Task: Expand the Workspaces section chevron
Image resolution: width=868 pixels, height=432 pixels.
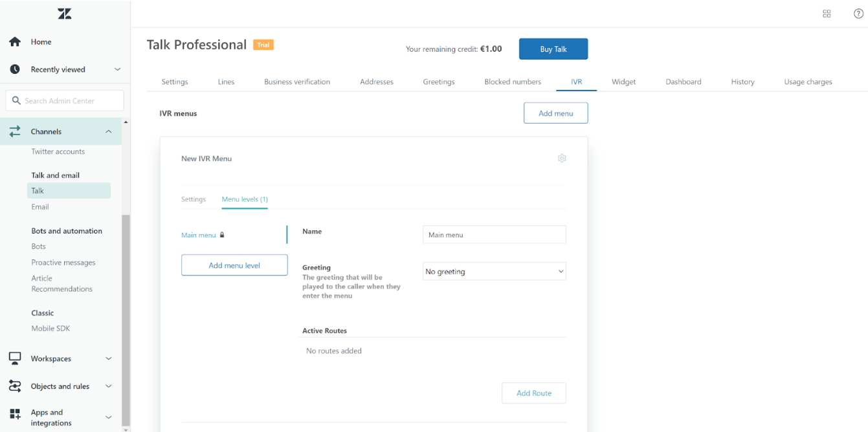Action: point(108,358)
